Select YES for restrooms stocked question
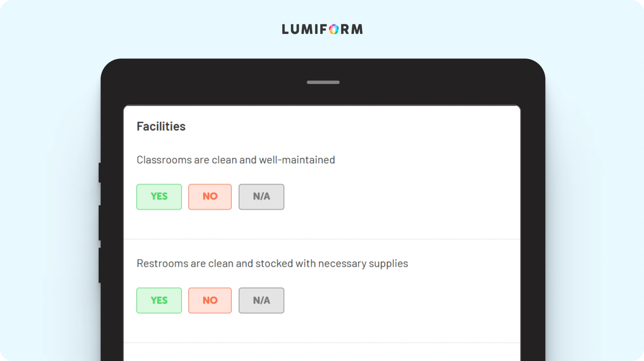Viewport: 644px width, 361px height. [159, 300]
